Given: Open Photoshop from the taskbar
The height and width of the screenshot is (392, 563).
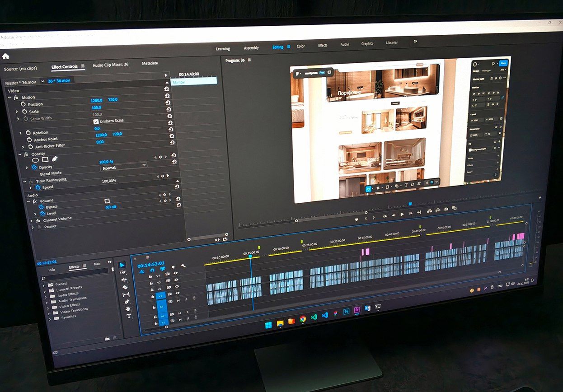Looking at the screenshot, I should (x=346, y=311).
